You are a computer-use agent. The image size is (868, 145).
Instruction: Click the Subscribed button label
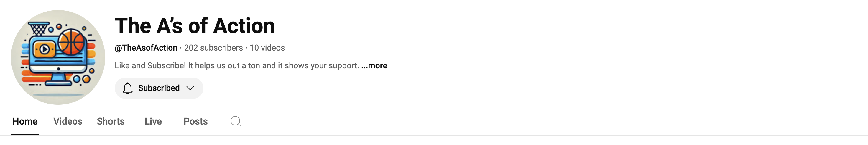click(x=159, y=88)
